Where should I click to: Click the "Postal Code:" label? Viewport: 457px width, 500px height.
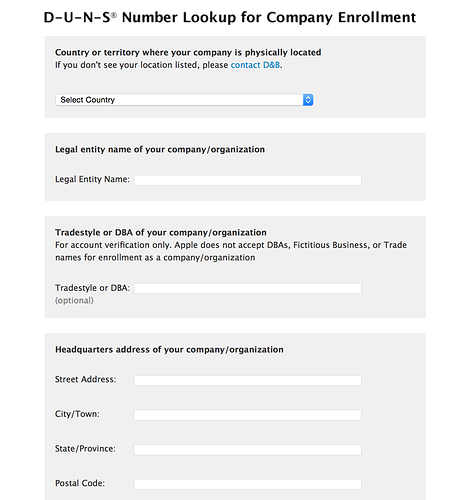point(80,483)
